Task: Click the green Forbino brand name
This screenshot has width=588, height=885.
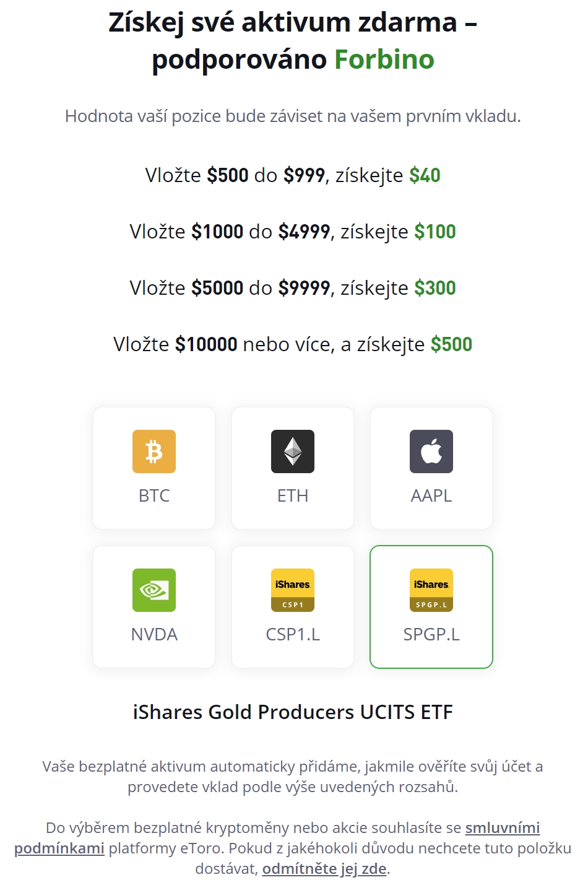Action: point(384,59)
